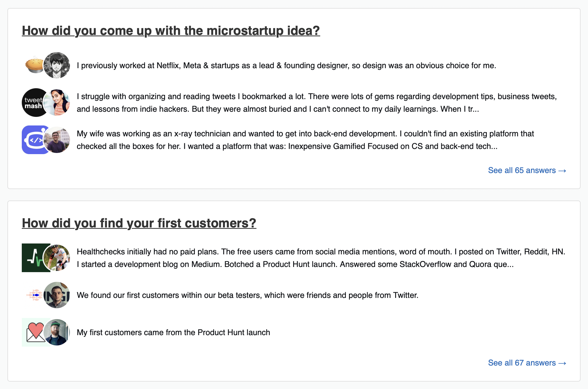Click 'See all 65 answers' link
Viewport: 588px width, 389px height.
[x=527, y=170]
